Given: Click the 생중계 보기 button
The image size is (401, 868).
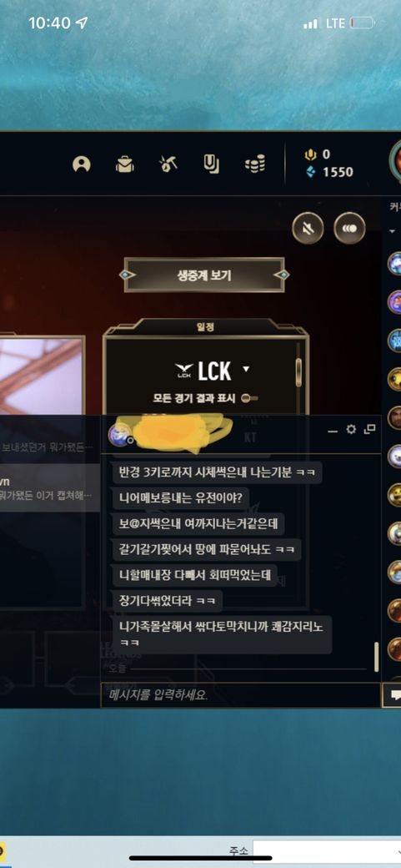Looking at the screenshot, I should (204, 275).
